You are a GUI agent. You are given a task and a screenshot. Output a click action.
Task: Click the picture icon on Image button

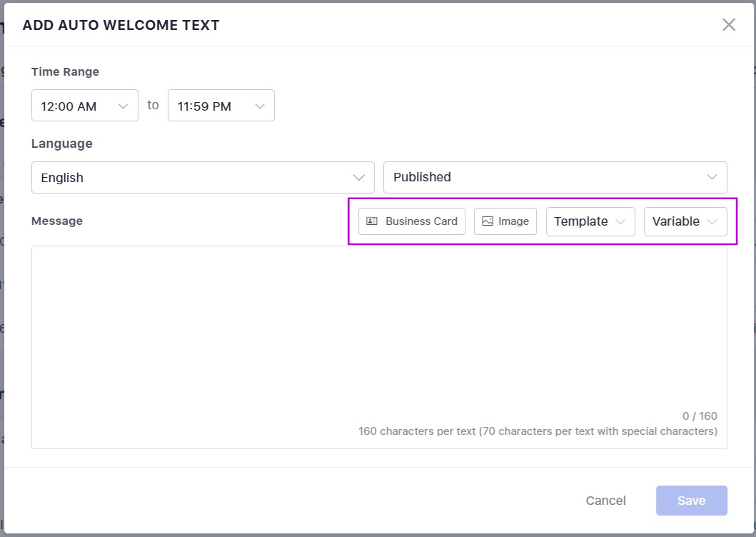488,221
